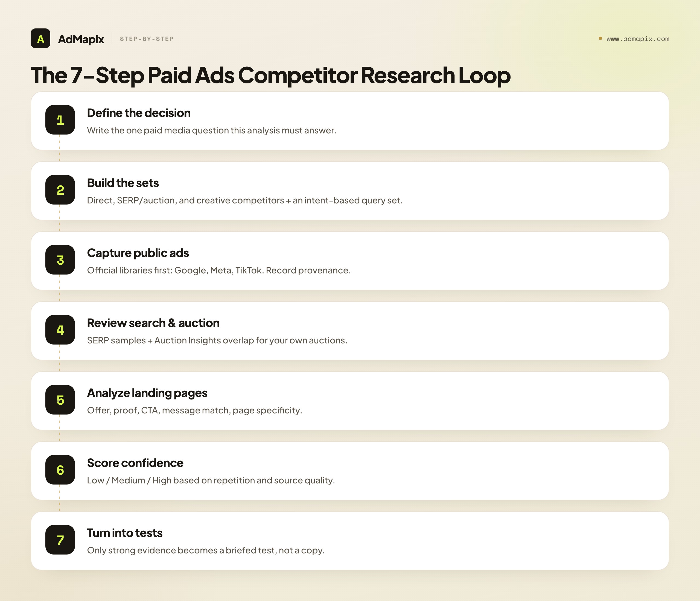The width and height of the screenshot is (700, 601).
Task: Click the step 2 number badge
Action: [x=60, y=190]
